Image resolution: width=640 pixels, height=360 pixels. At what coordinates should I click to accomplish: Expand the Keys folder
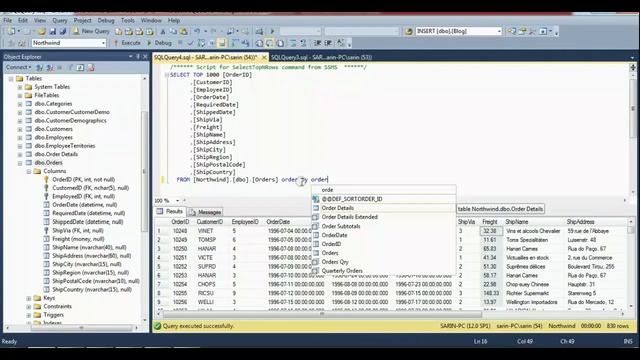tap(29, 298)
